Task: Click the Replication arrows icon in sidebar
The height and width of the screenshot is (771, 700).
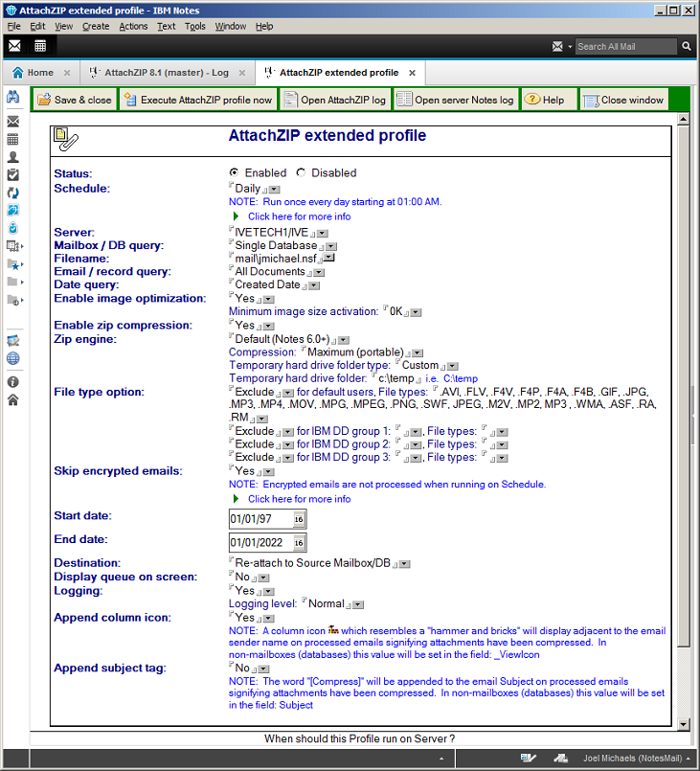Action: [13, 193]
